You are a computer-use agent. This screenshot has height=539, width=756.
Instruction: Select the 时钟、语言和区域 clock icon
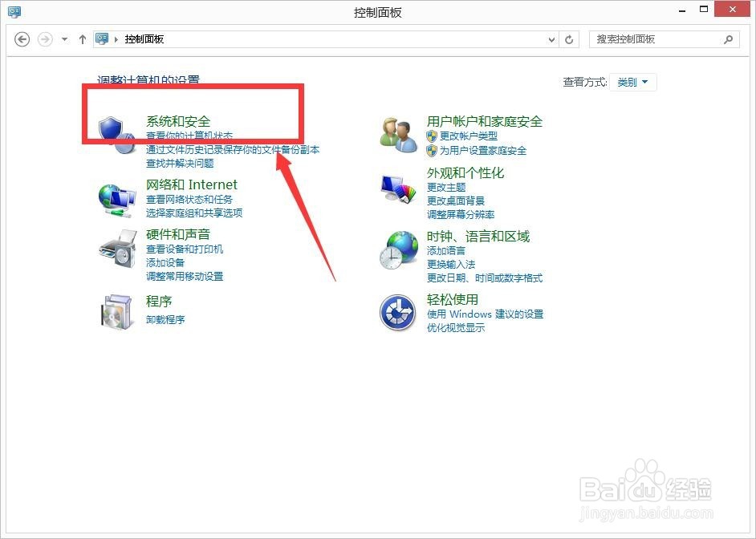pyautogui.click(x=396, y=253)
